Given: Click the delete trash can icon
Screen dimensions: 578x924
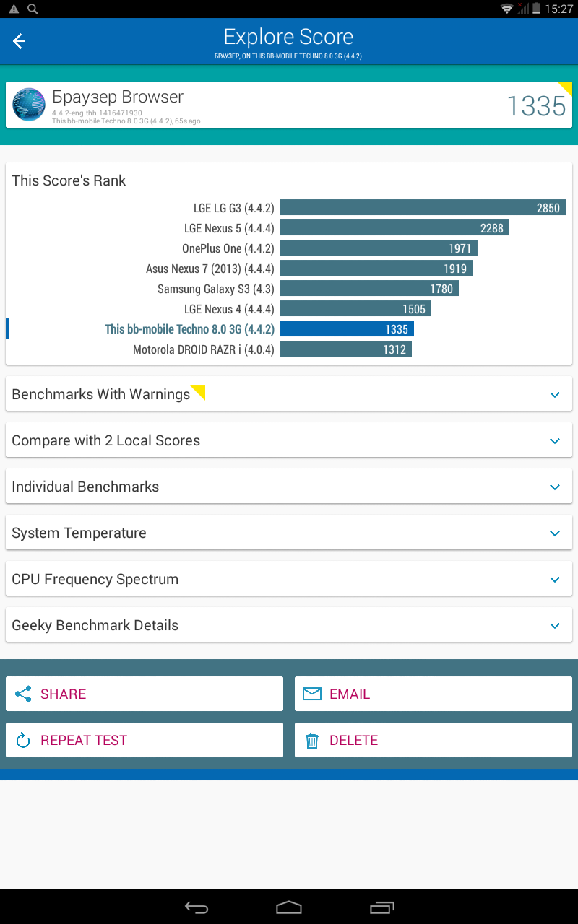Looking at the screenshot, I should pos(312,740).
